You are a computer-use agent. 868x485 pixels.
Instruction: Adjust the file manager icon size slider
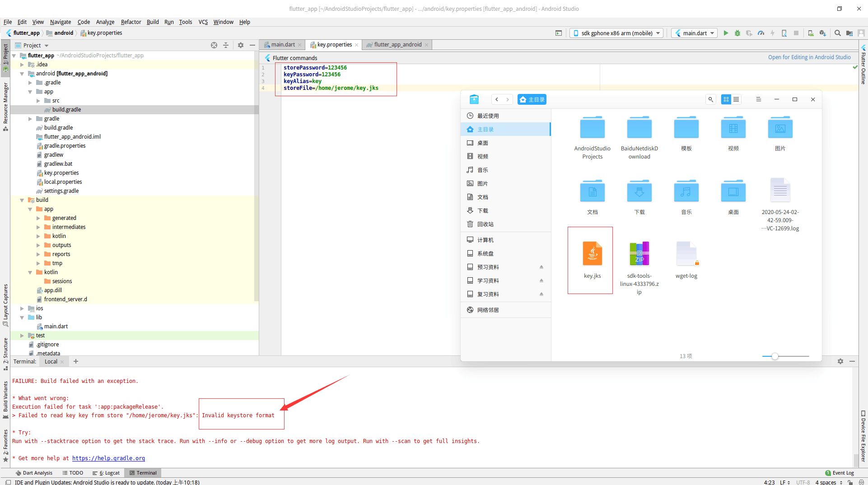[x=775, y=356]
